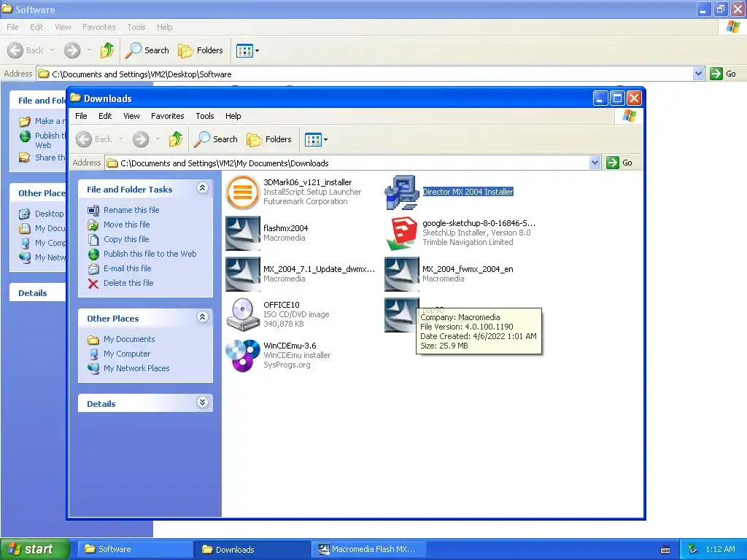Click the Delete this file icon
The height and width of the screenshot is (560, 747).
pos(93,284)
